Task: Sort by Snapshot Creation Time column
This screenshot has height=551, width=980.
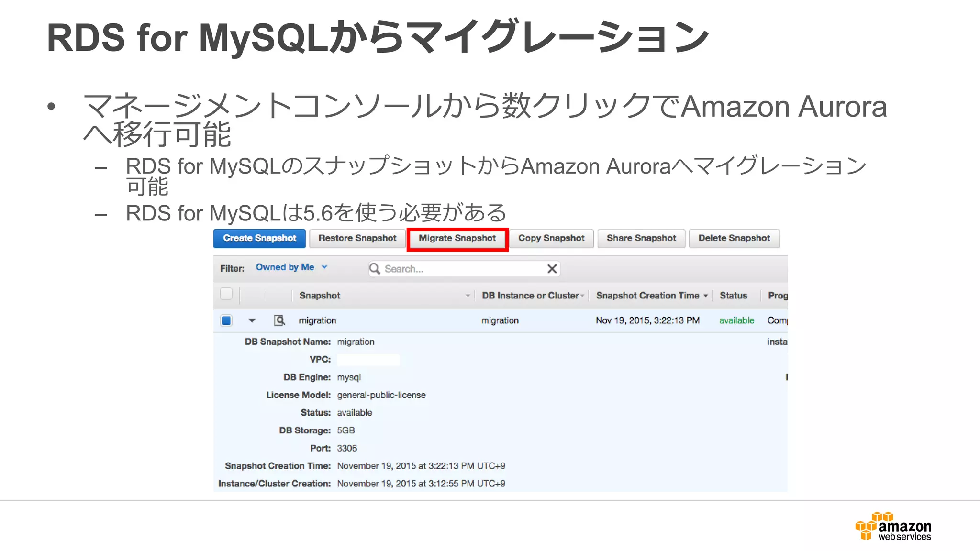Action: pos(647,296)
